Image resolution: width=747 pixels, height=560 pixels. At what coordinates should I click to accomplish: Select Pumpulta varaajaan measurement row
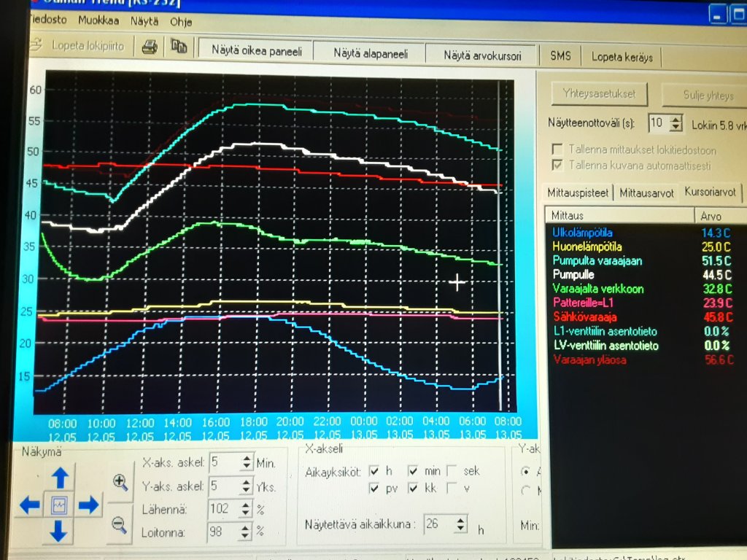(643, 260)
